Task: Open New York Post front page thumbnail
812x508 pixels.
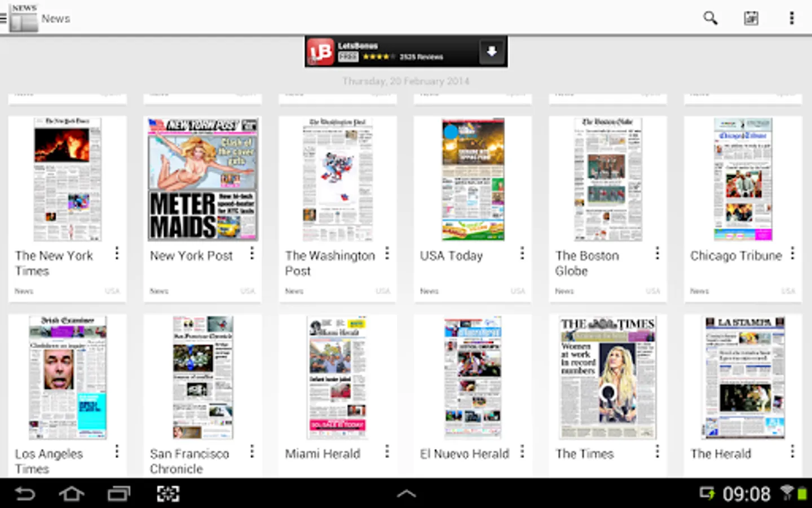Action: click(x=203, y=179)
